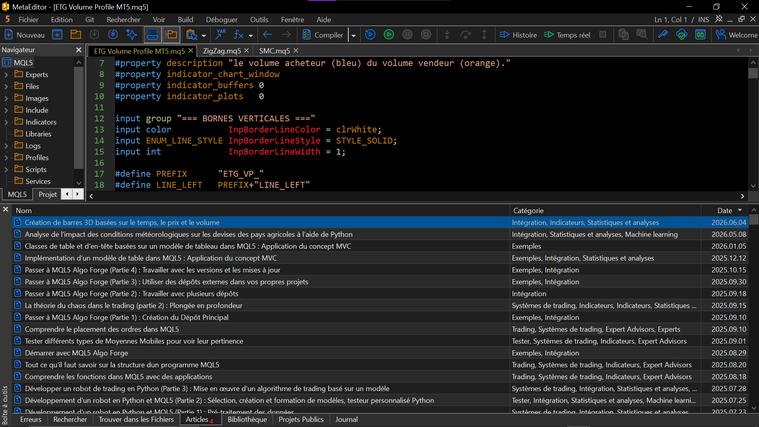Compile the code with Compiler button
This screenshot has width=759, height=427.
[x=323, y=35]
